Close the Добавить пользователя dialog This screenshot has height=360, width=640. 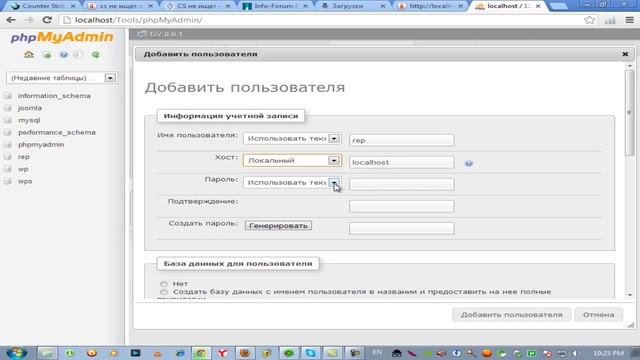pyautogui.click(x=625, y=54)
